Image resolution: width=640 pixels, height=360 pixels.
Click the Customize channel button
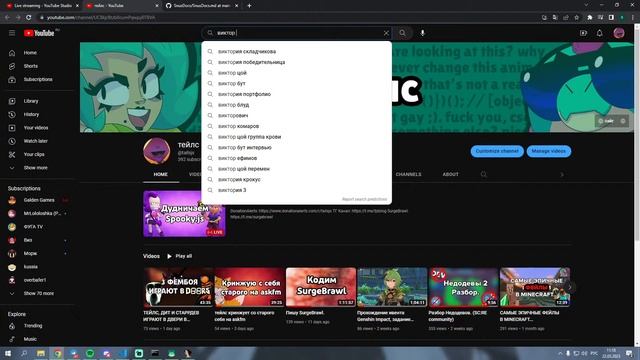pyautogui.click(x=497, y=151)
